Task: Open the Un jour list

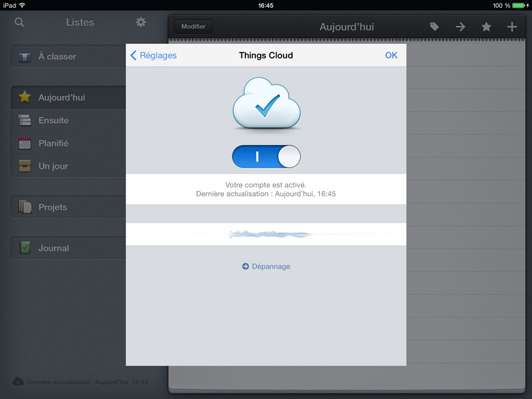Action: click(68, 166)
